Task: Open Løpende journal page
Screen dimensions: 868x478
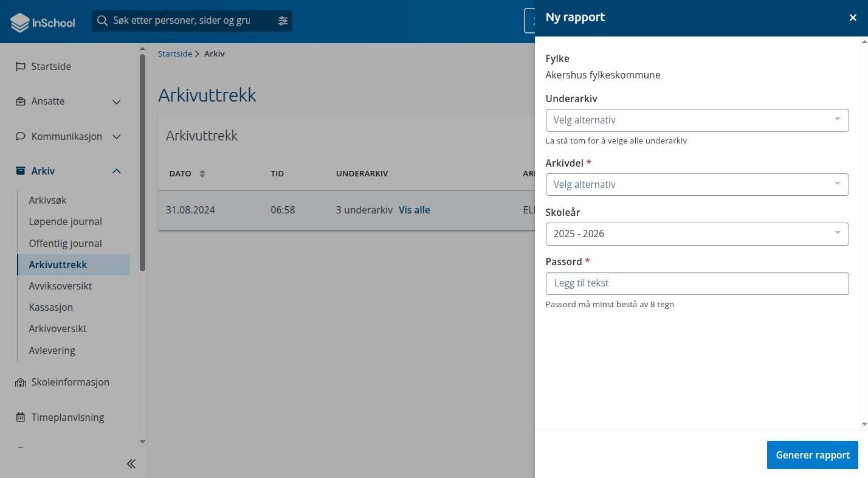Action: [66, 222]
